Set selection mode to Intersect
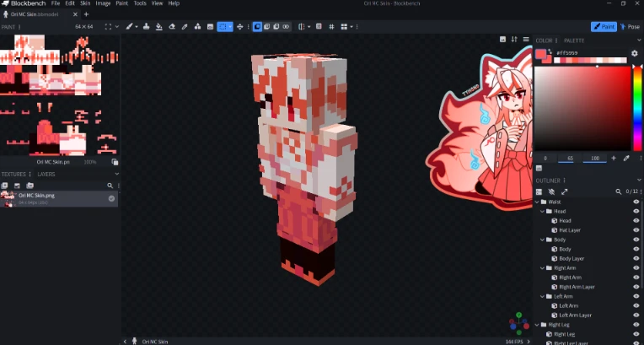 286,27
